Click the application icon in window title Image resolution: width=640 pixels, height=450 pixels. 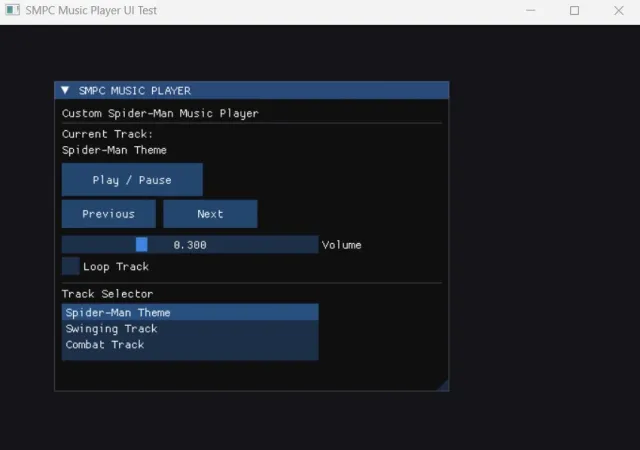click(x=12, y=10)
